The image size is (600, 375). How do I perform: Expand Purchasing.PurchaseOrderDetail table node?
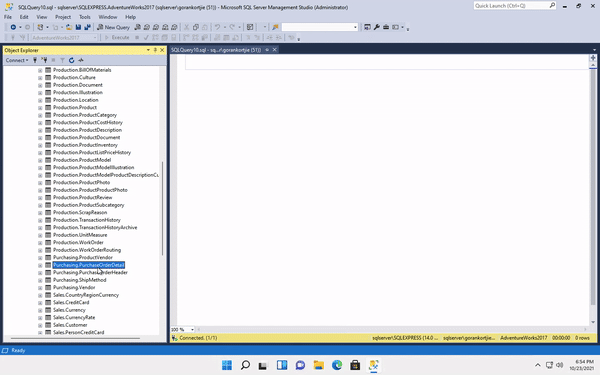click(40, 265)
